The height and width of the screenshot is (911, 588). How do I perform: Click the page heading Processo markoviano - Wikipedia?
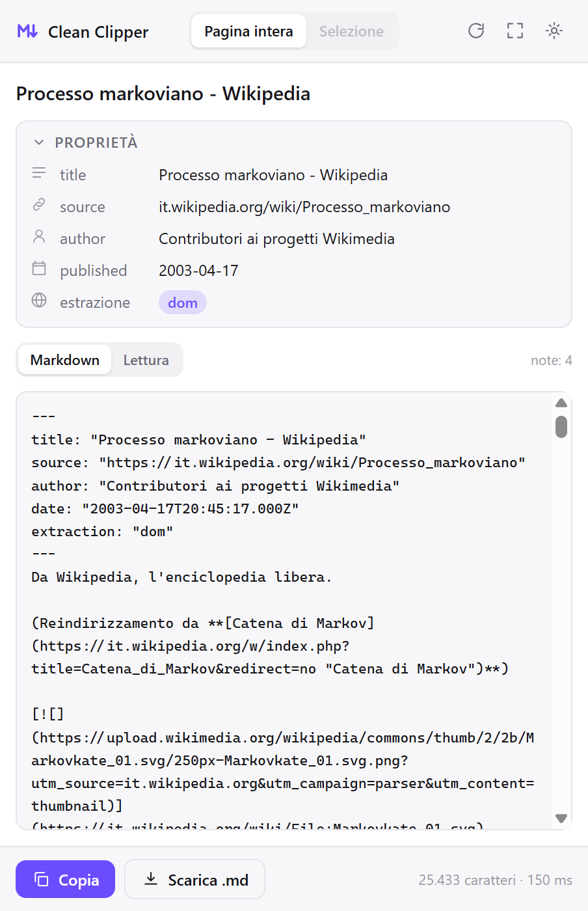point(163,94)
